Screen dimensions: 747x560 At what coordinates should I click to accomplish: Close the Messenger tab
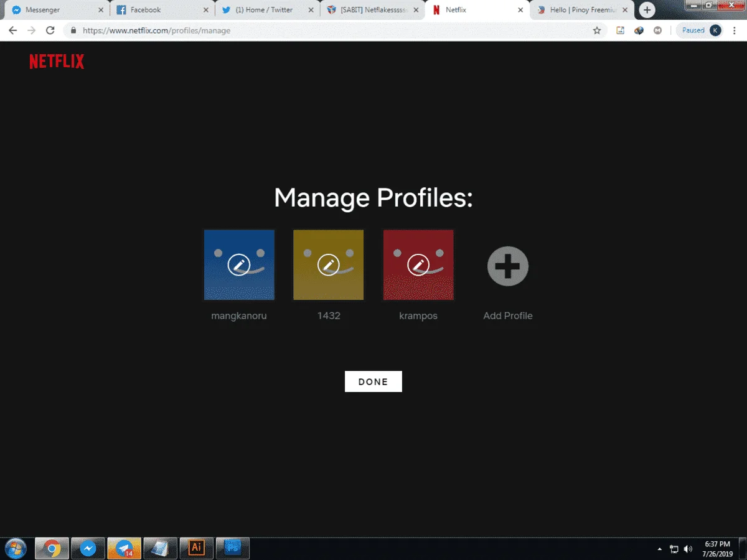100,10
